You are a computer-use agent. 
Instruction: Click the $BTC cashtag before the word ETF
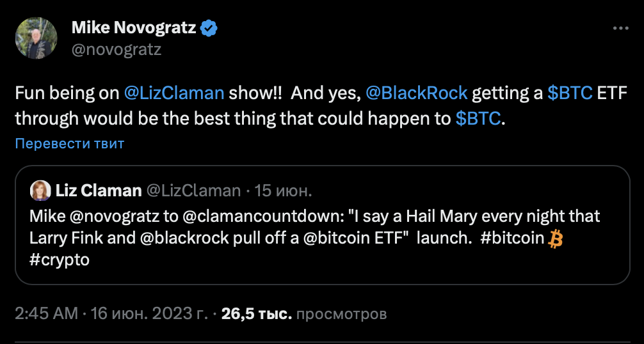(570, 93)
